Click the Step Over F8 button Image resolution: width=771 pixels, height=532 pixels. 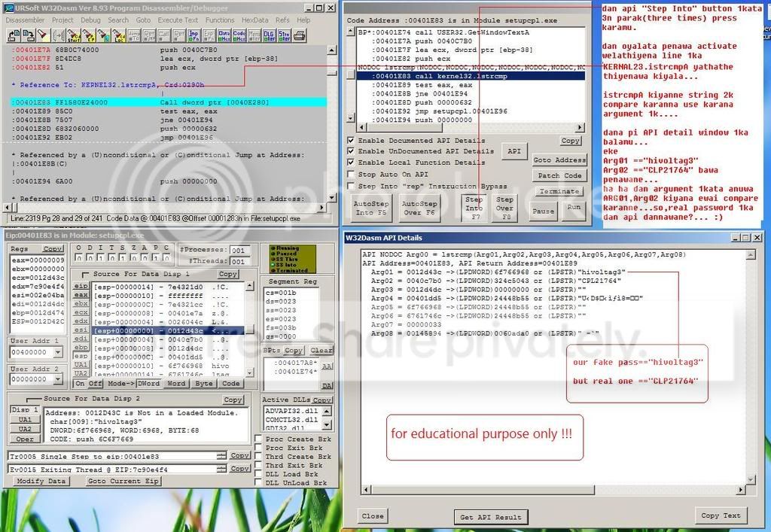504,208
